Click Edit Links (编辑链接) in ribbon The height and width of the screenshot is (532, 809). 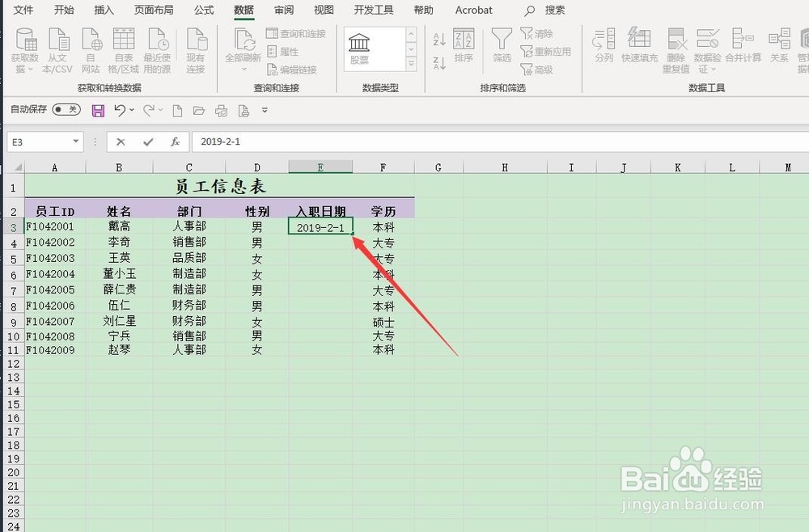coord(291,70)
